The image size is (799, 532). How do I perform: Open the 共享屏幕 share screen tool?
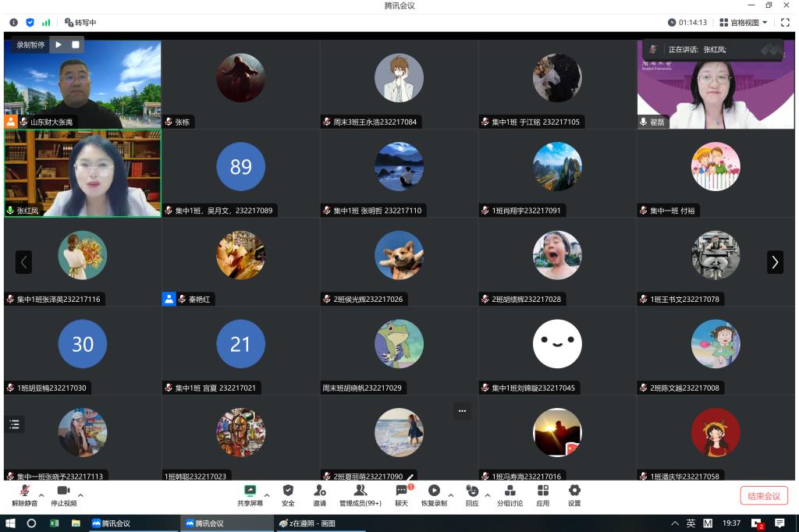(250, 495)
